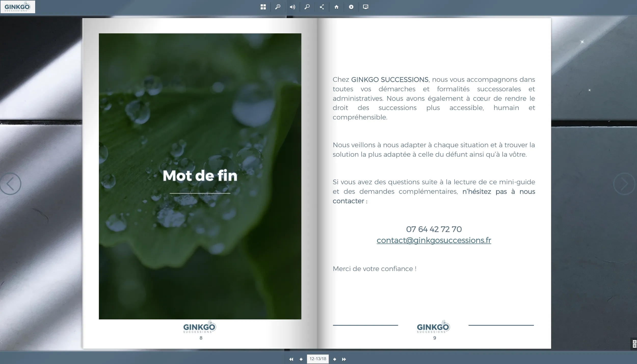Screen dimensions: 637x364
Task: Flip to next page with right arrow
Action: (624, 184)
